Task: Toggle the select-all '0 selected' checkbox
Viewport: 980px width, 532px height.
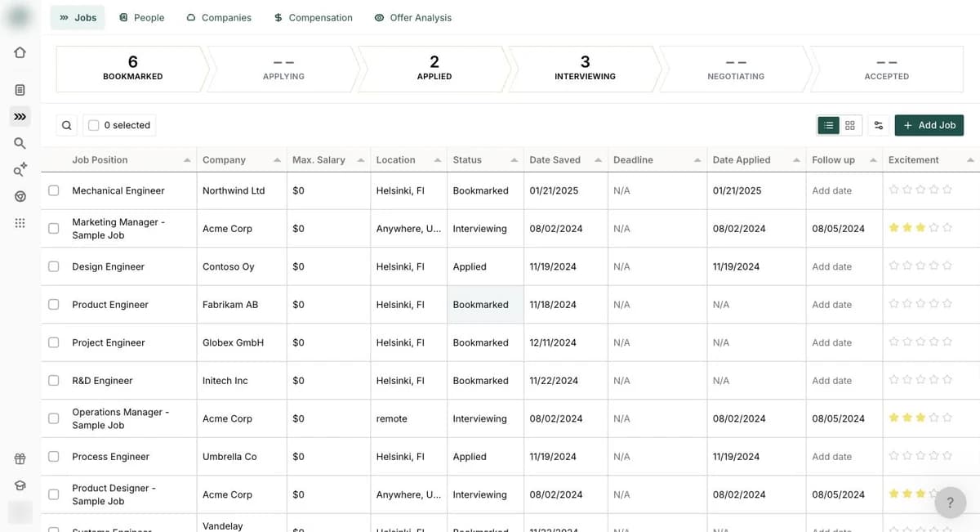Action: coord(94,125)
